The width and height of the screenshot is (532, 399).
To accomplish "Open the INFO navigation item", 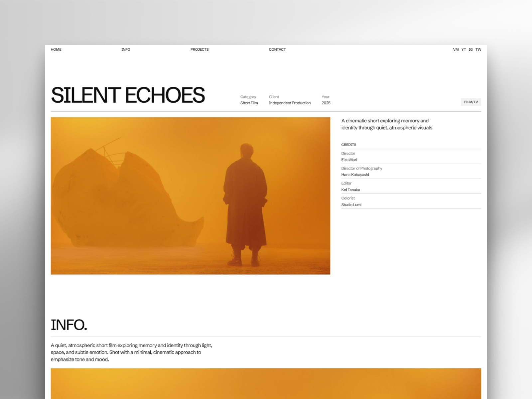I will [126, 50].
